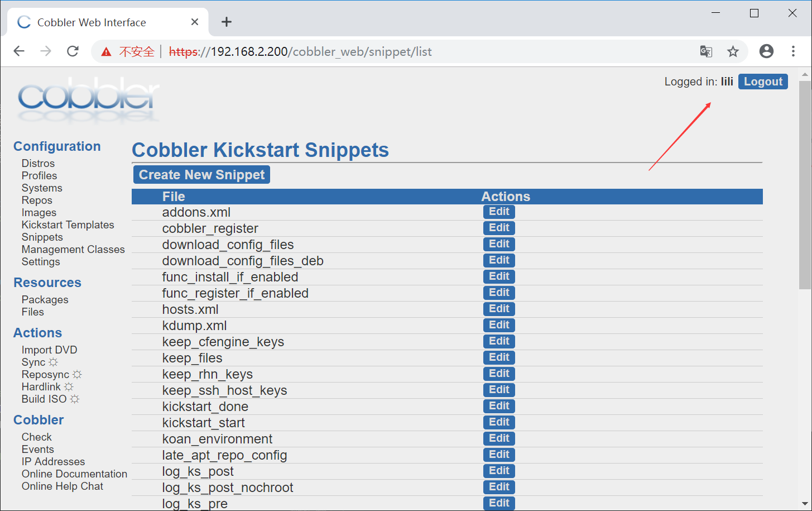This screenshot has width=812, height=511.
Task: Log out using the Logout button
Action: (763, 82)
